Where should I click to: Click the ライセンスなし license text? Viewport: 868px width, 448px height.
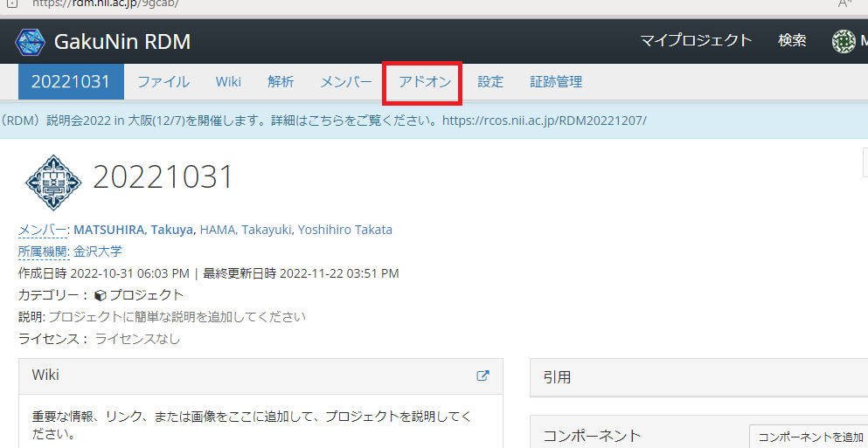(x=137, y=339)
